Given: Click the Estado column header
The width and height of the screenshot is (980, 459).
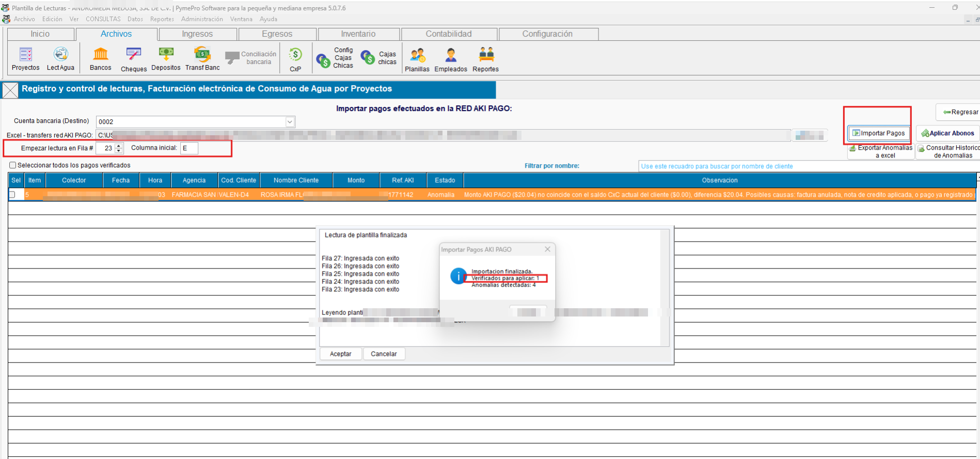Looking at the screenshot, I should point(445,180).
